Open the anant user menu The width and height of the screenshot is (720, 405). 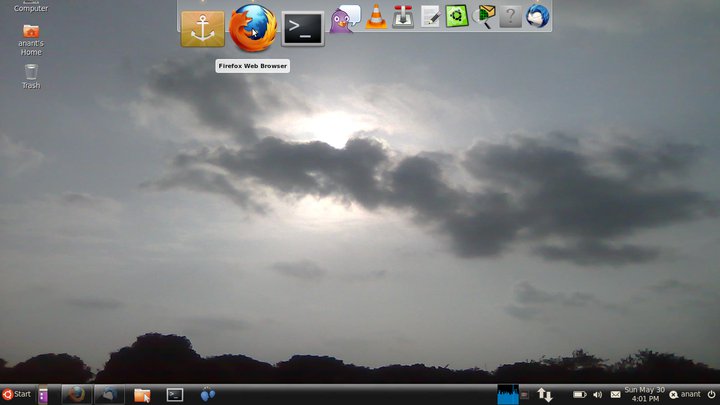[x=685, y=394]
